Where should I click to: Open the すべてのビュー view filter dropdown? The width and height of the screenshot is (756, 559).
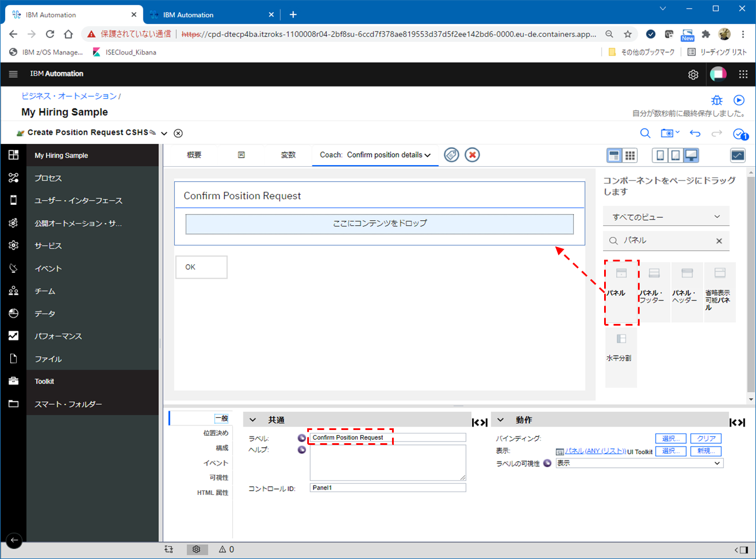[666, 217]
